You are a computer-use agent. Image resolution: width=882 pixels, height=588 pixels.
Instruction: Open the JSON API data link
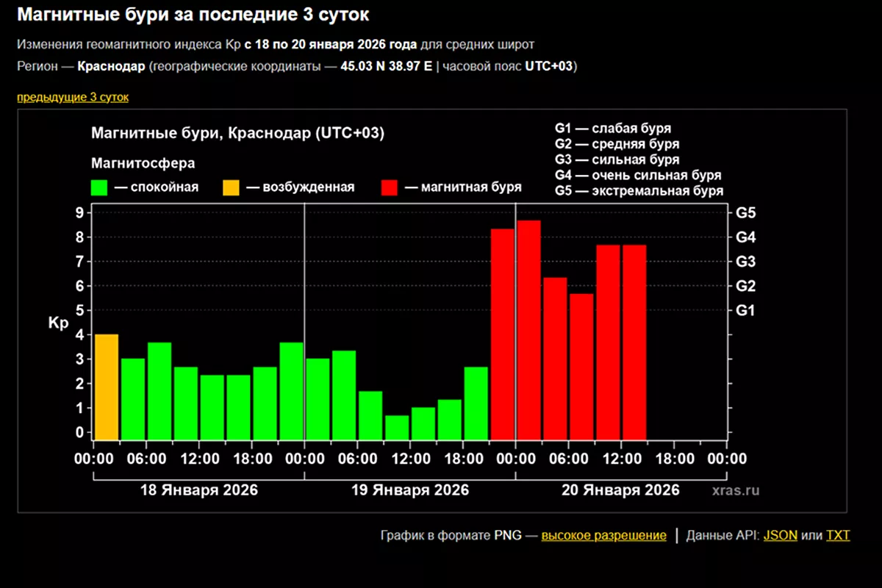(780, 535)
